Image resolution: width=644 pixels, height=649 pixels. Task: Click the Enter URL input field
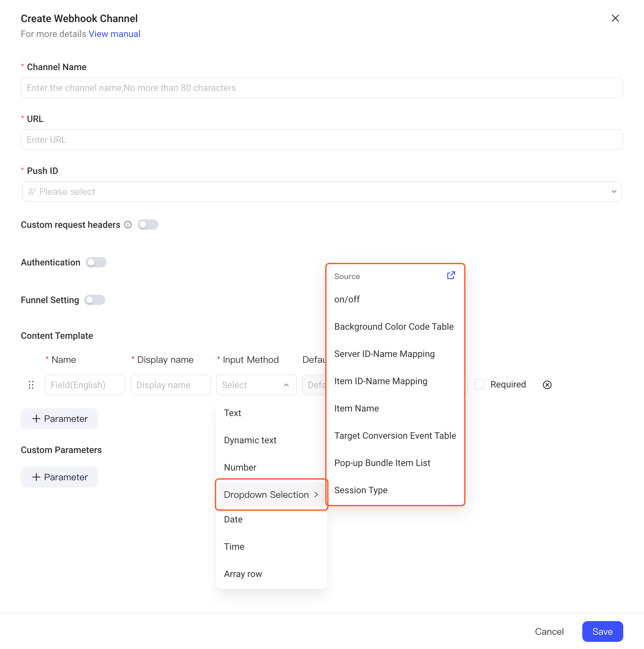click(322, 140)
